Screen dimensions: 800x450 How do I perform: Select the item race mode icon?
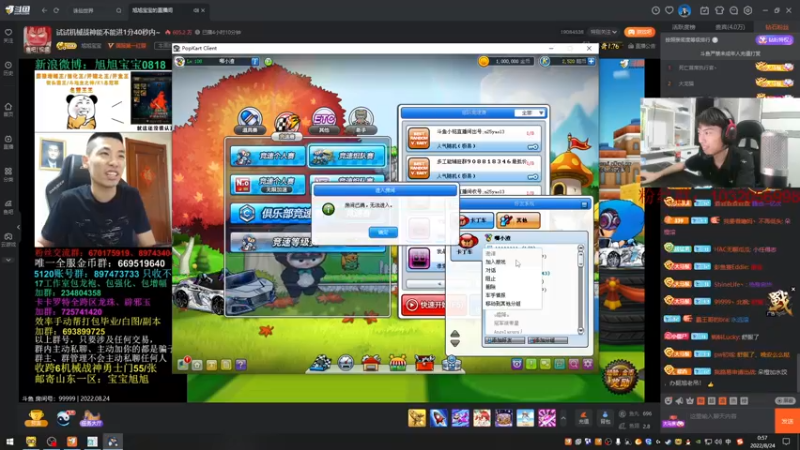(x=249, y=121)
